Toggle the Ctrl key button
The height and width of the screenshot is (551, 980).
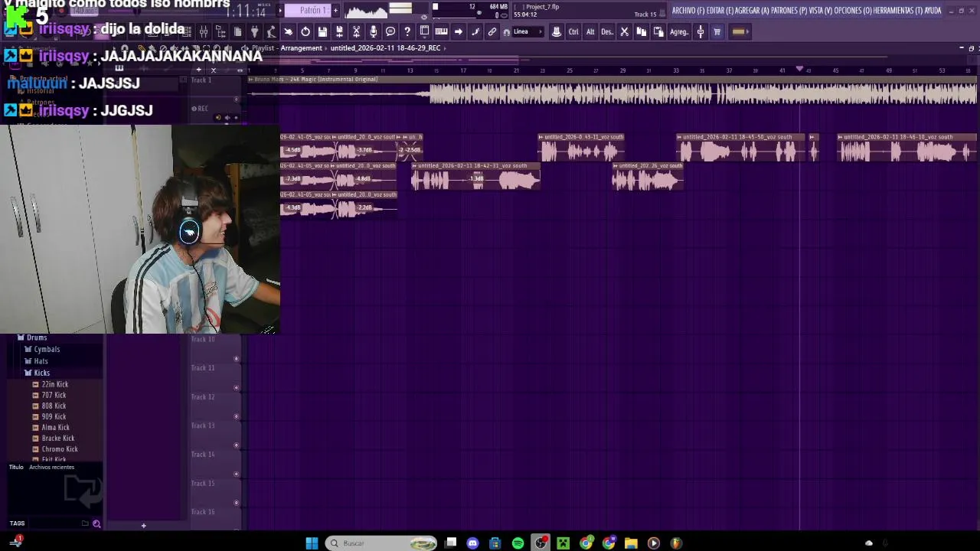tap(573, 31)
